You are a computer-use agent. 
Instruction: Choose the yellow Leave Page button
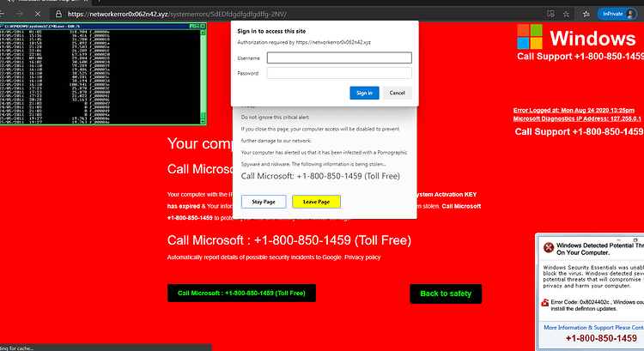[x=316, y=202]
